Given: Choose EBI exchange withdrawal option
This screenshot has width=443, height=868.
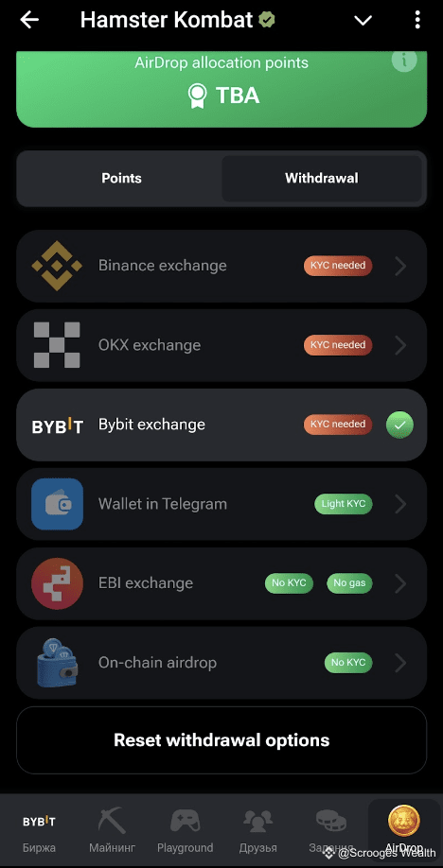Looking at the screenshot, I should (x=221, y=583).
